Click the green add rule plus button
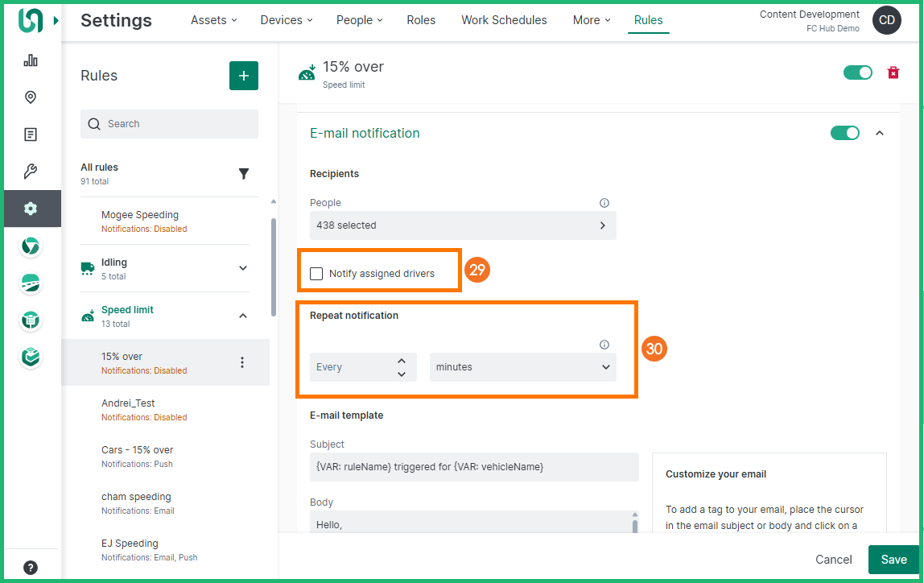 point(244,76)
